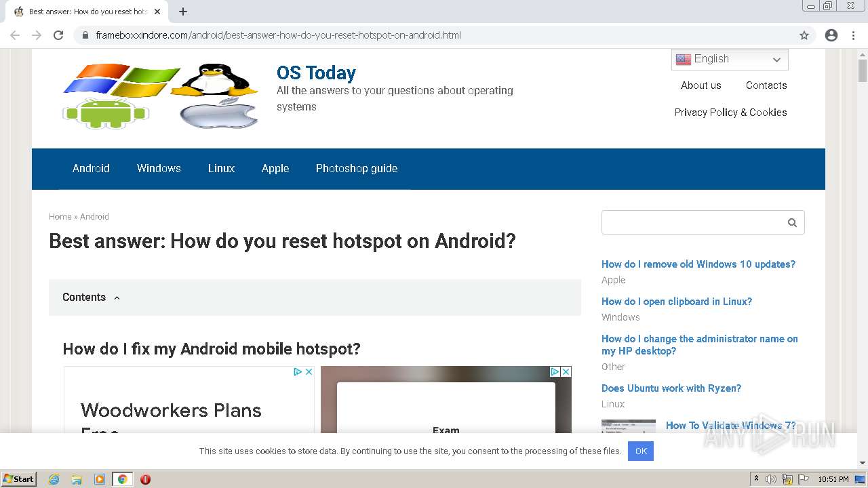Viewport: 868px width, 488px height.
Task: Click the OS Today logo image
Action: coord(161,96)
